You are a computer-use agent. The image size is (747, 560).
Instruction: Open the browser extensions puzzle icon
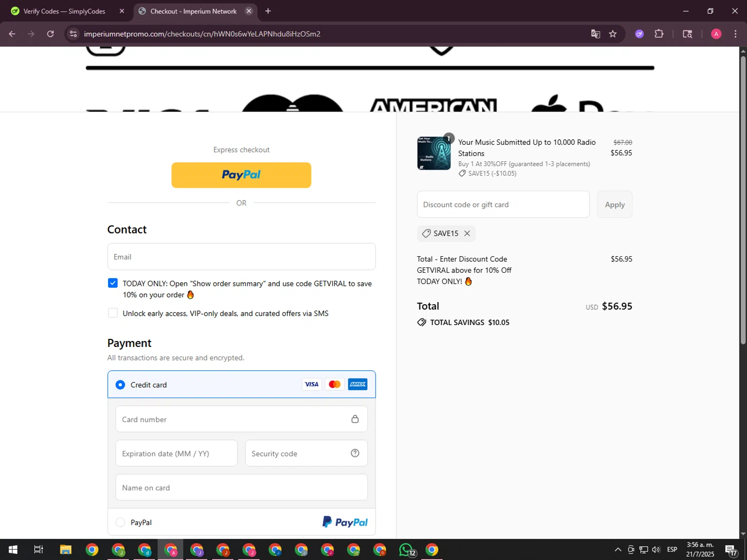point(659,34)
